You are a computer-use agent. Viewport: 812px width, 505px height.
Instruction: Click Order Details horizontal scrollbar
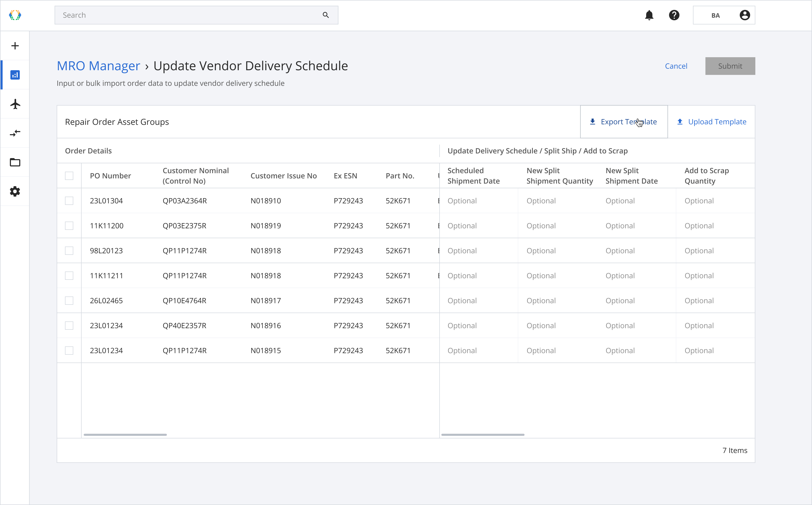(x=125, y=435)
